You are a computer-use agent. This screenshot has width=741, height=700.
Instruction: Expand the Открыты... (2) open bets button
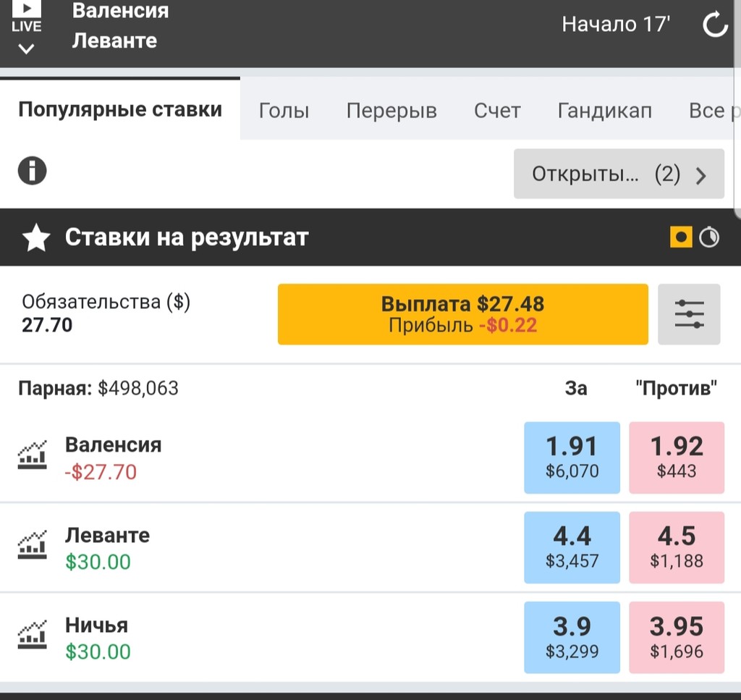pos(619,174)
